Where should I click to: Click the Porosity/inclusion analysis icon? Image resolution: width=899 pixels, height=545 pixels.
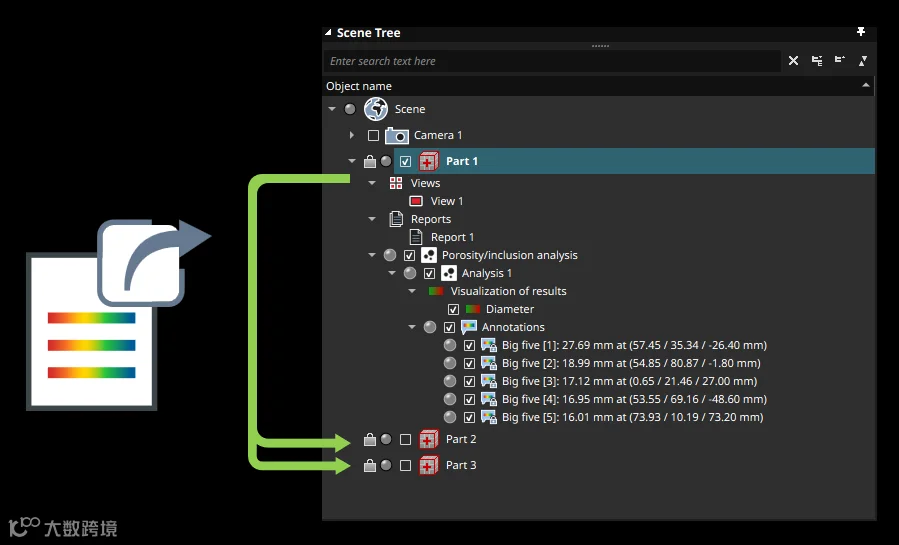coord(429,255)
